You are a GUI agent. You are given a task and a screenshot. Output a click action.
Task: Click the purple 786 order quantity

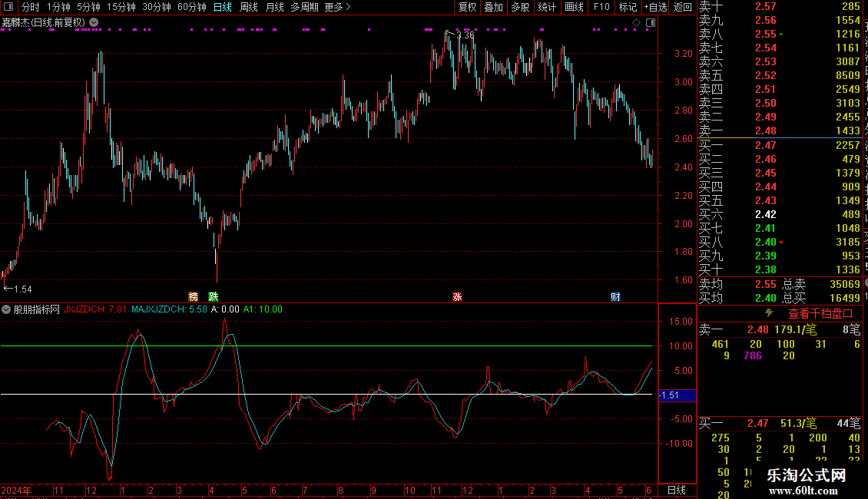click(752, 355)
